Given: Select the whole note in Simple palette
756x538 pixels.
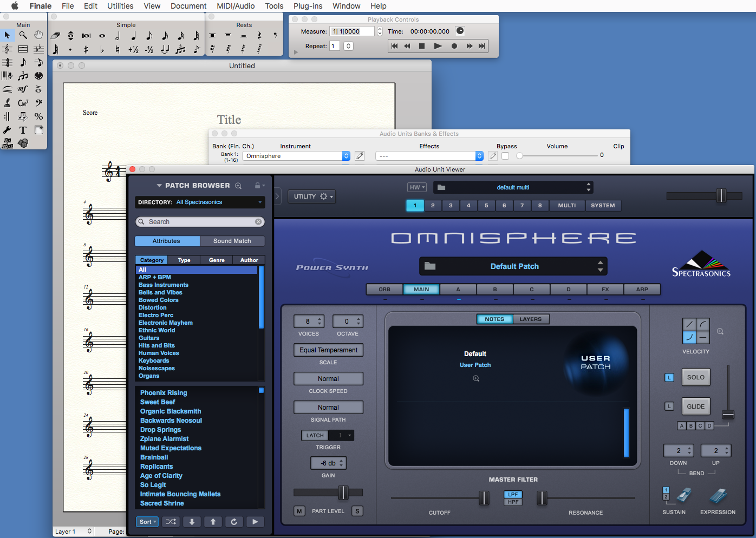Looking at the screenshot, I should [102, 36].
